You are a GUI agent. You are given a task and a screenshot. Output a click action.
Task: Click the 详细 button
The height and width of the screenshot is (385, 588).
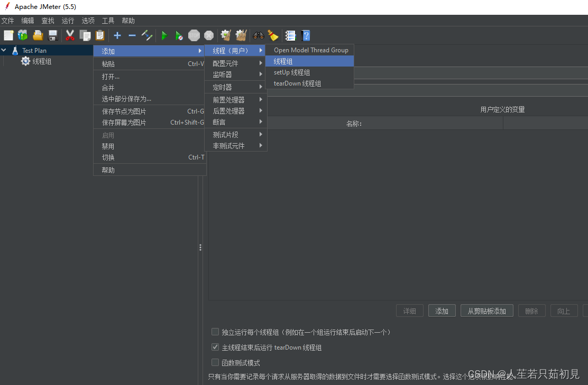point(409,311)
